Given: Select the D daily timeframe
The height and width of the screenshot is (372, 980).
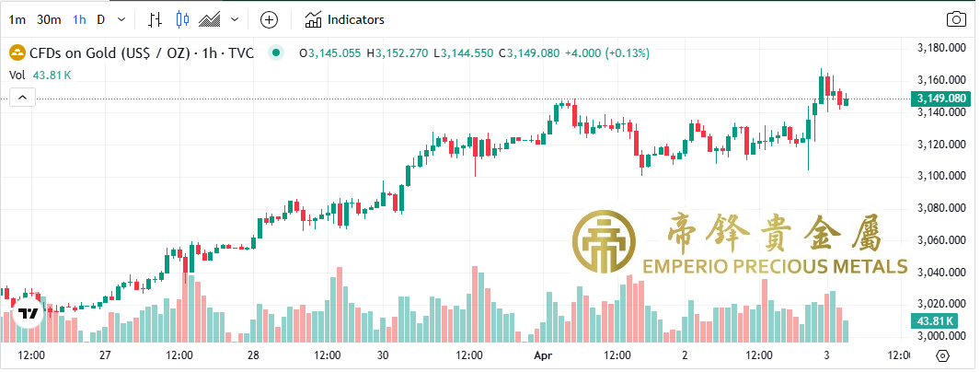Looking at the screenshot, I should click(100, 19).
